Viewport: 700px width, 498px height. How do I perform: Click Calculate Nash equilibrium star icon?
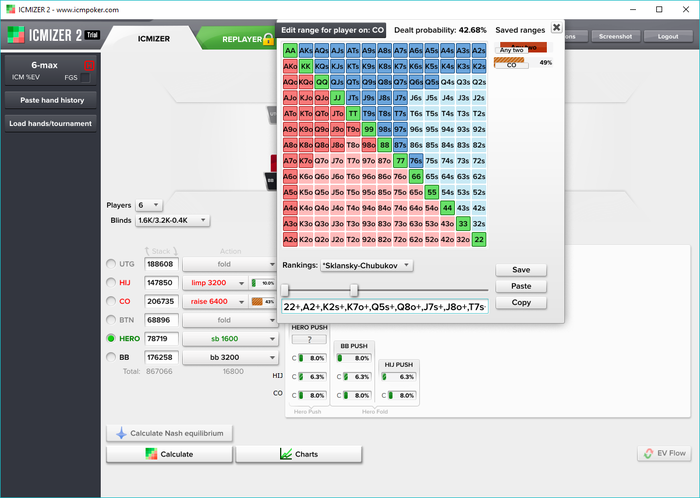[x=121, y=433]
